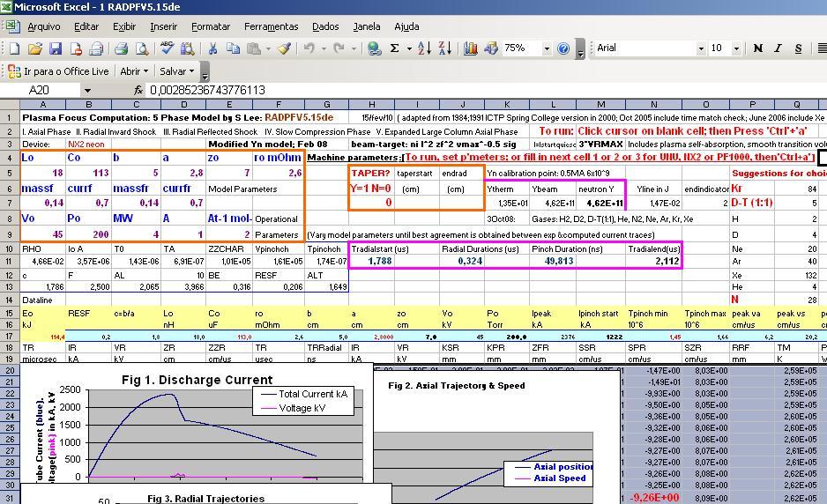Select Tradialstart value 1,788
This screenshot has width=827, height=504.
click(371, 261)
